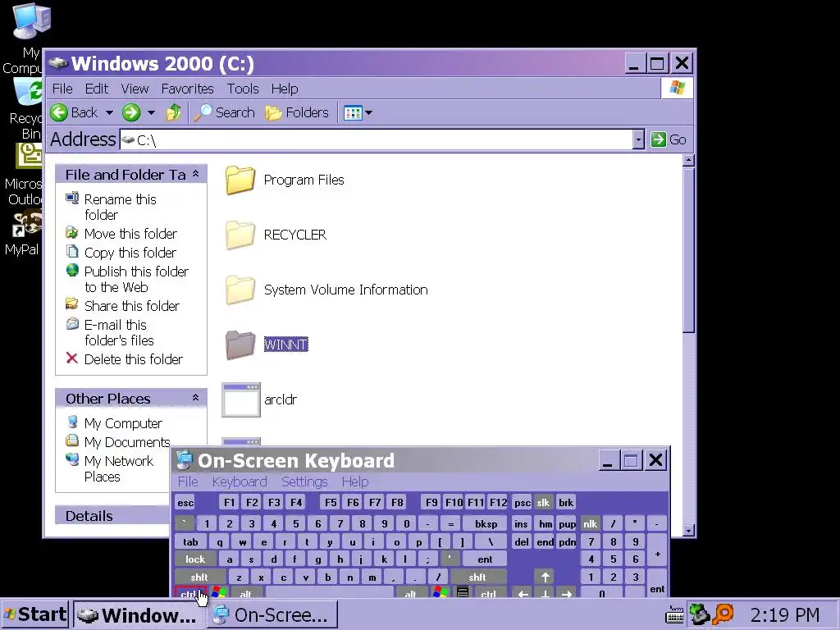Screen dimensions: 840x630
Task: Click the orange magnifier tray icon
Action: pos(724,614)
